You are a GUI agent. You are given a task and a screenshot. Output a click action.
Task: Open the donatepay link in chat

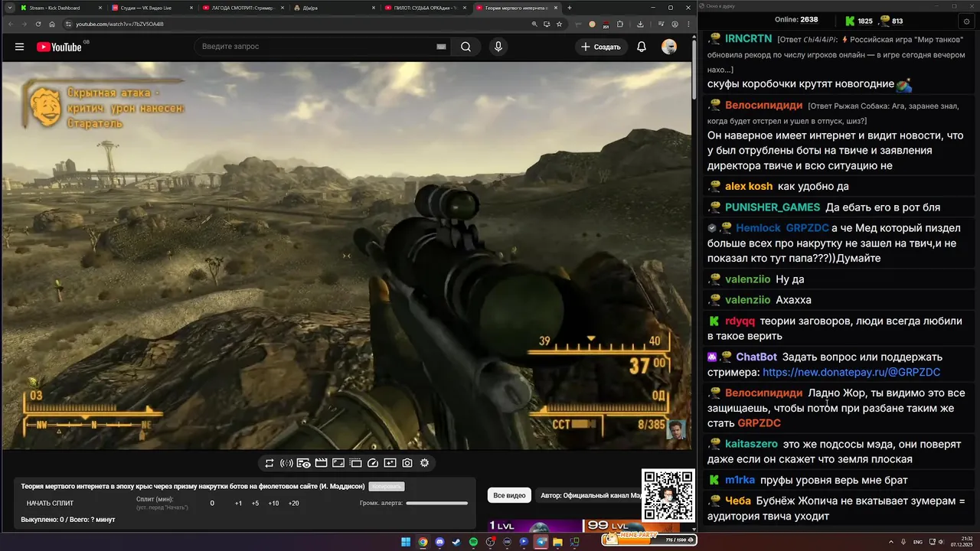851,373
